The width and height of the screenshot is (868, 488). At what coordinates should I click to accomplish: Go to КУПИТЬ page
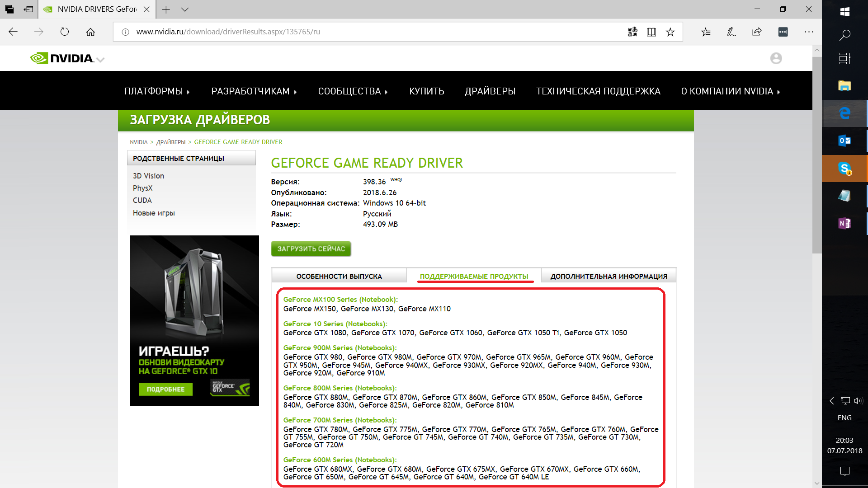pyautogui.click(x=427, y=91)
